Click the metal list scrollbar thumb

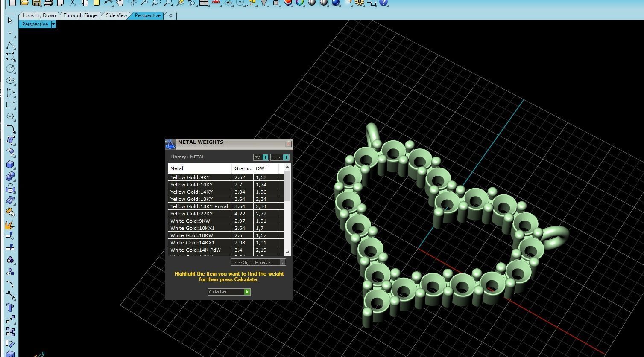tap(287, 186)
